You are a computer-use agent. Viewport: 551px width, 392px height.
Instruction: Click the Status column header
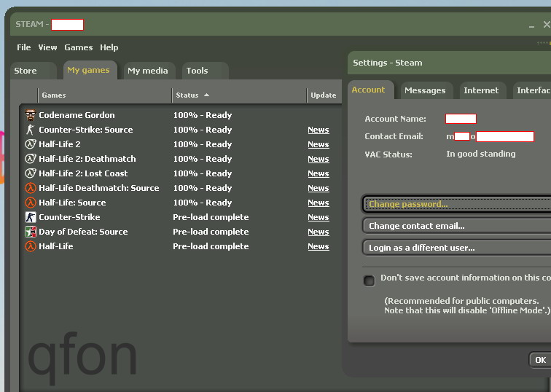pyautogui.click(x=239, y=95)
